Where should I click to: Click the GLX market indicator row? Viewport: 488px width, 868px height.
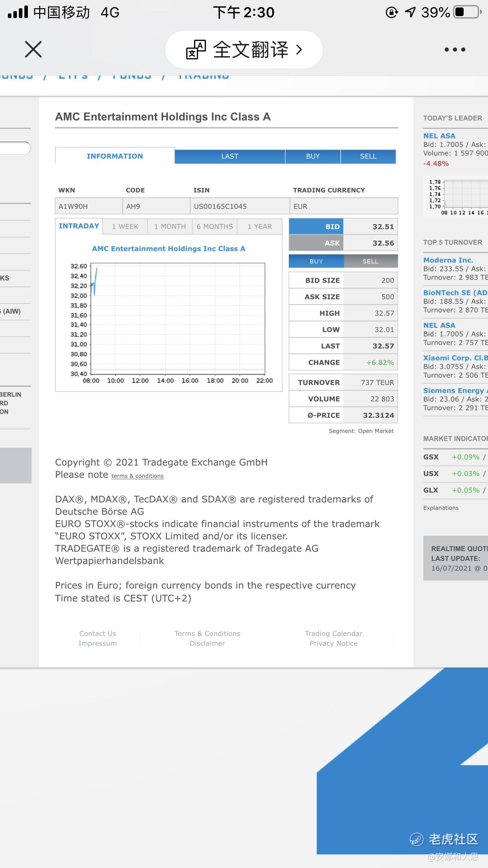click(x=455, y=490)
